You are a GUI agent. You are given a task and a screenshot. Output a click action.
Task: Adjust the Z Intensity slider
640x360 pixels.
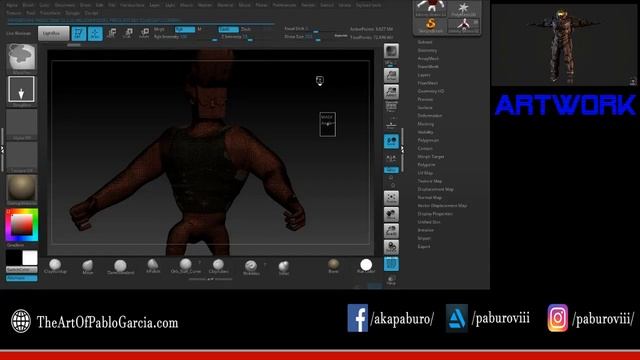pos(237,37)
